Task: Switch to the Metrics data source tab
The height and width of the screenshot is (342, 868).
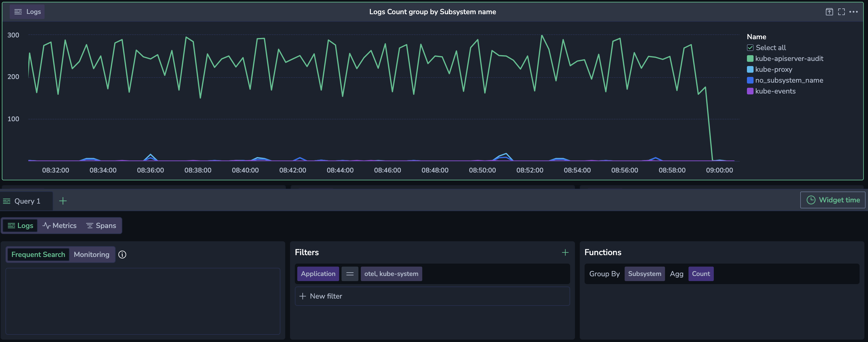Action: click(x=60, y=226)
